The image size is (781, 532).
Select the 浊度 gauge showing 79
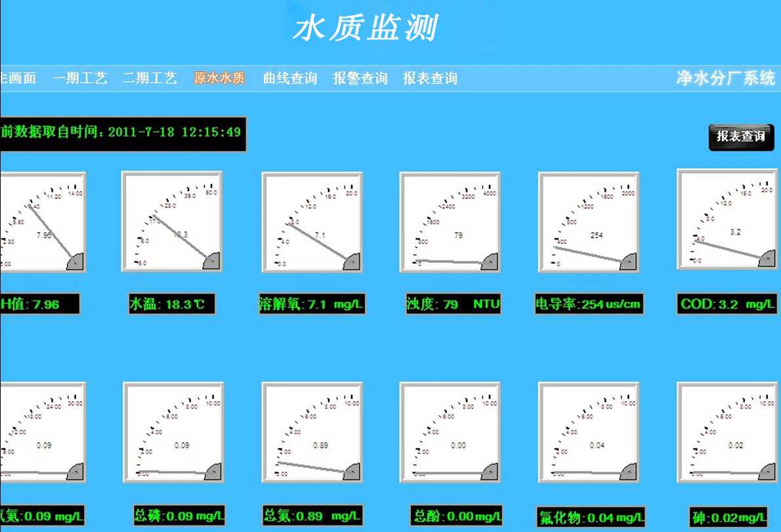(x=450, y=222)
